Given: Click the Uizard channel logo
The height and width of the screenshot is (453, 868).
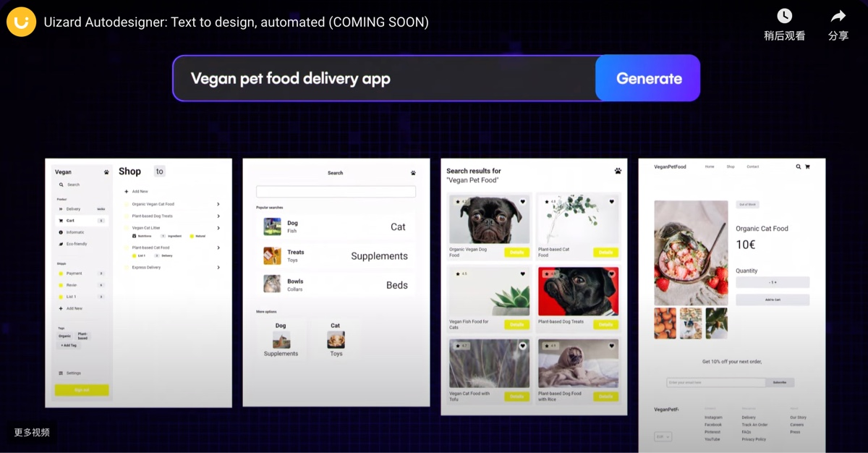Looking at the screenshot, I should [22, 22].
